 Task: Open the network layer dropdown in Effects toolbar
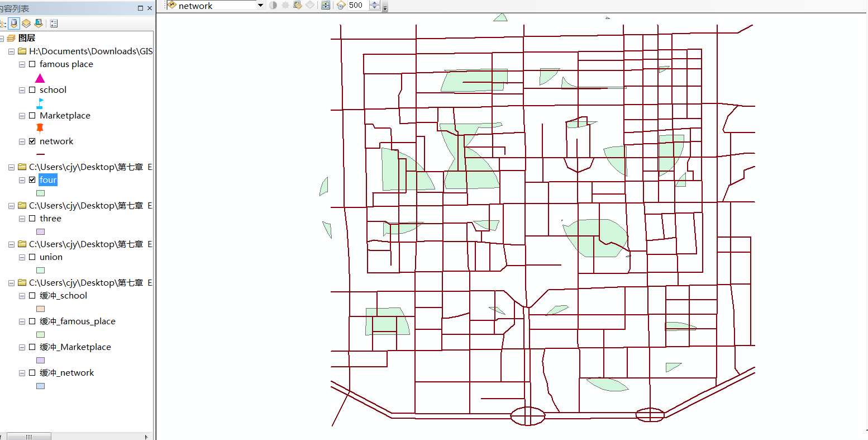click(x=260, y=6)
